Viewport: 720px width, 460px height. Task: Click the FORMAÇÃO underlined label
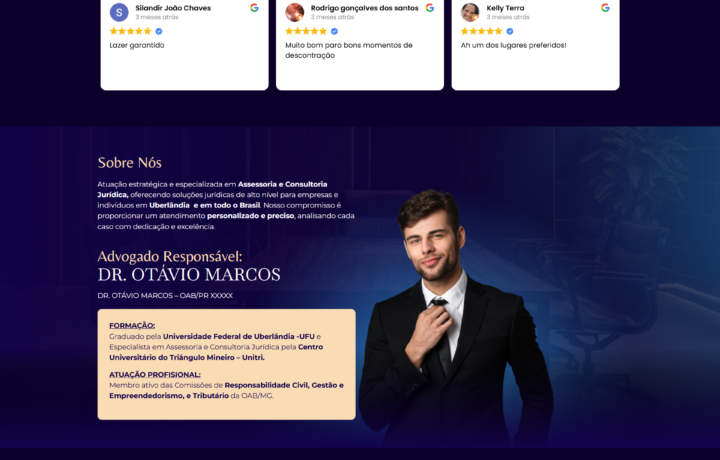point(132,325)
